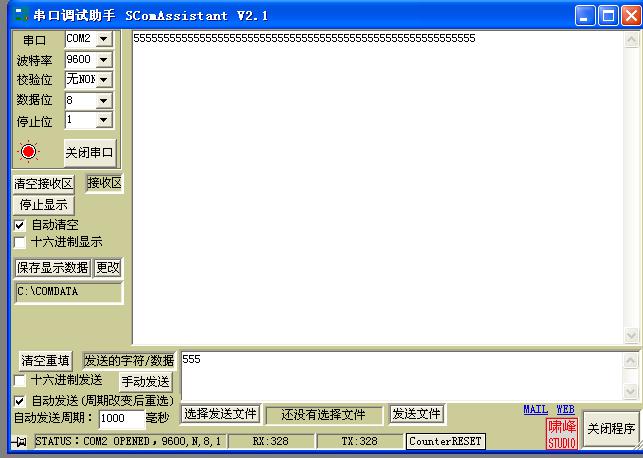Click the pin icon in the status bar
Image resolution: width=643 pixels, height=458 pixels.
click(20, 442)
